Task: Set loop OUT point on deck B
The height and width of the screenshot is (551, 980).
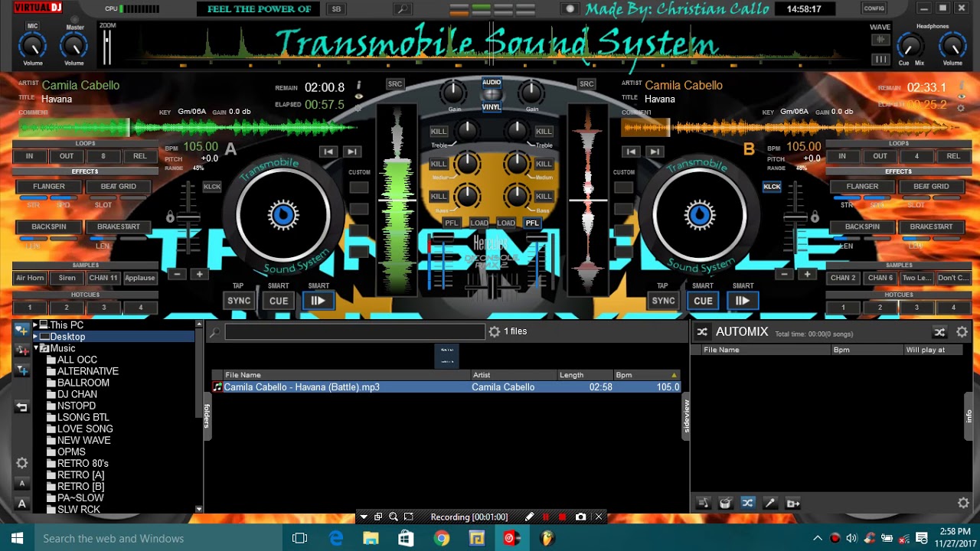Action: [880, 156]
